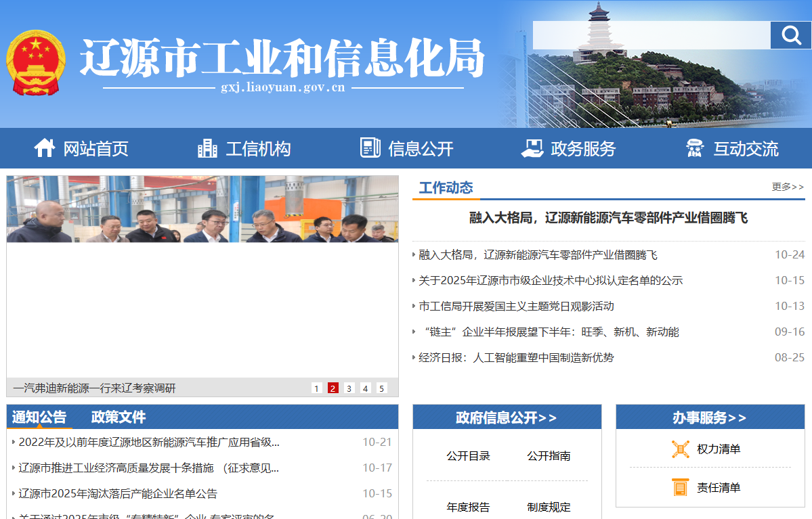Click the 责任清单 icon in 办事服务
The image size is (812, 519).
coord(679,487)
